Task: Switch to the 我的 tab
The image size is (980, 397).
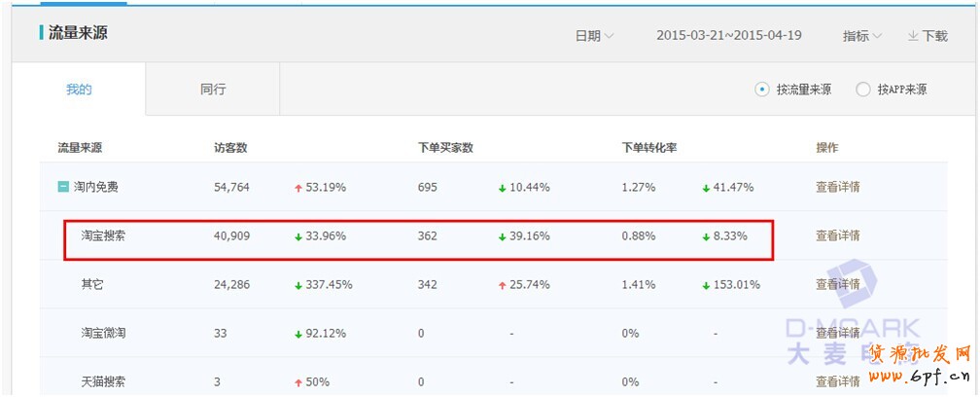Action: tap(79, 90)
